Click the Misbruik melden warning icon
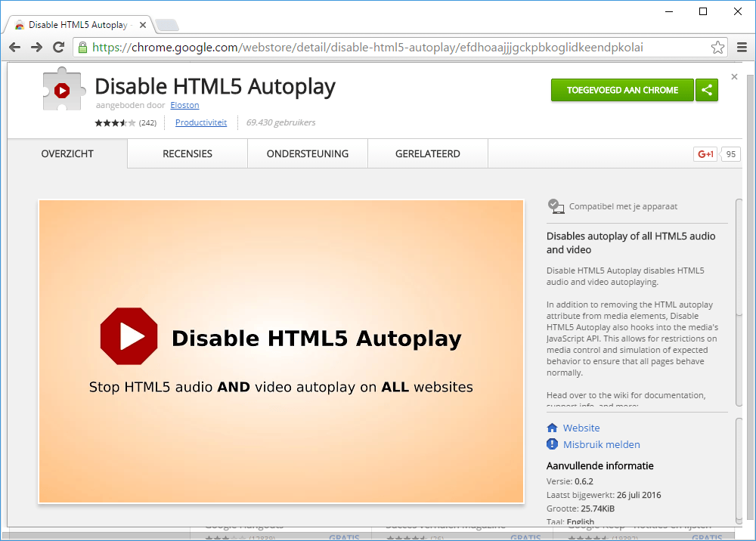 [552, 444]
